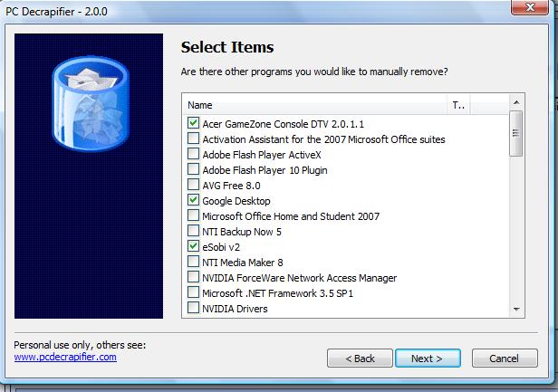Click the T.. column header
This screenshot has width=558, height=392.
[458, 105]
